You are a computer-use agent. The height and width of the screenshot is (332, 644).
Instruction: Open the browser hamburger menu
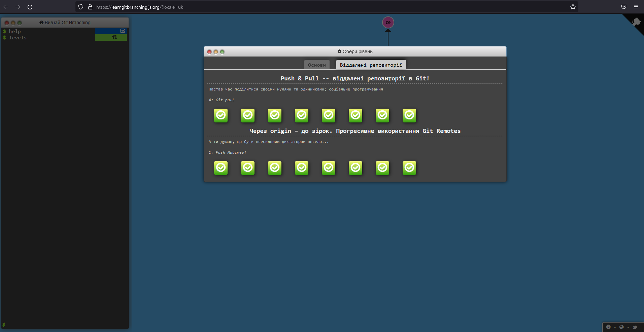(636, 7)
